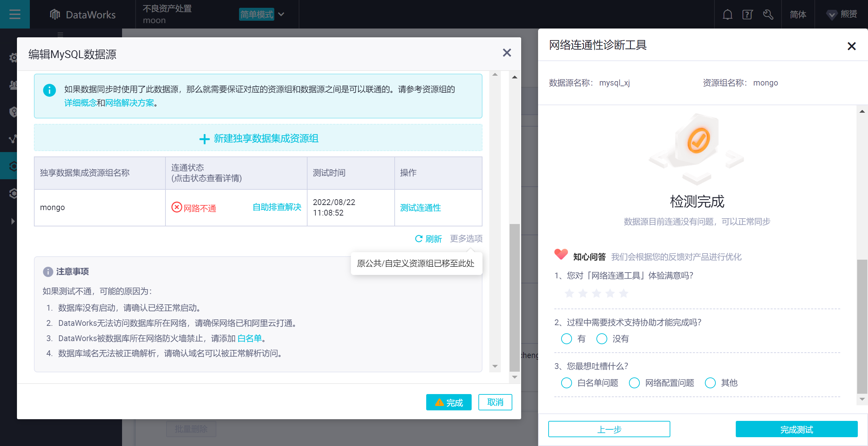The image size is (868, 446).
Task: Select 网络配置问题 radio option
Action: [634, 383]
